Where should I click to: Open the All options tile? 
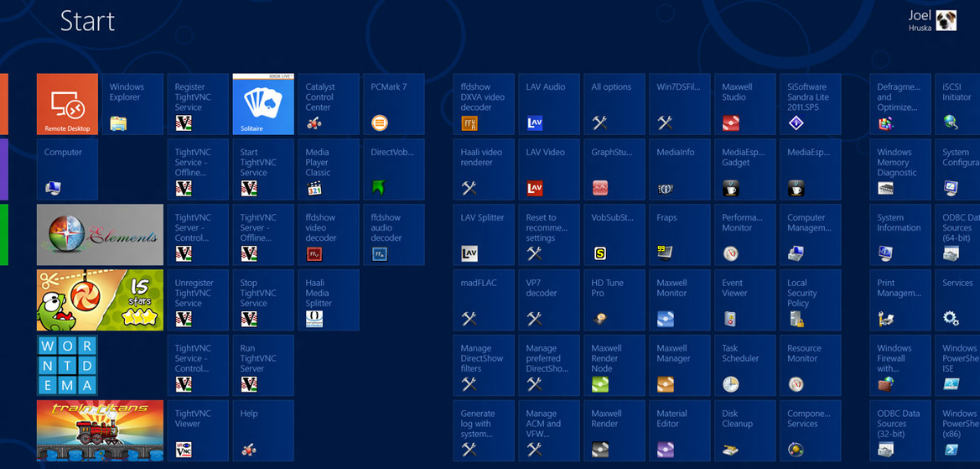(614, 104)
